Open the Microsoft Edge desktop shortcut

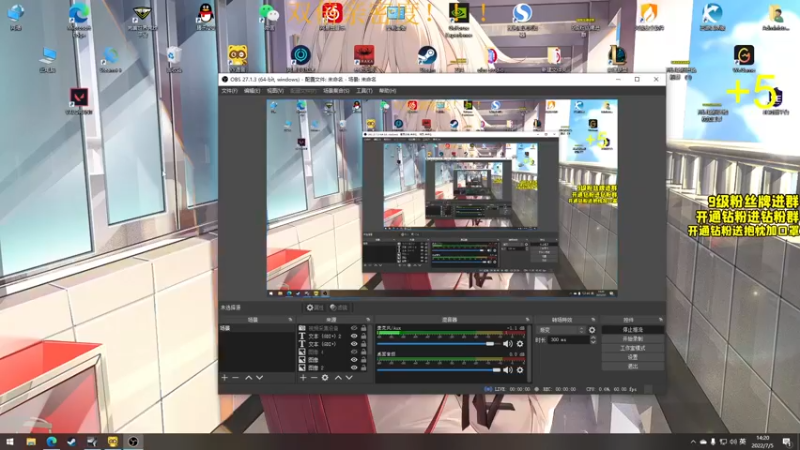tap(79, 18)
